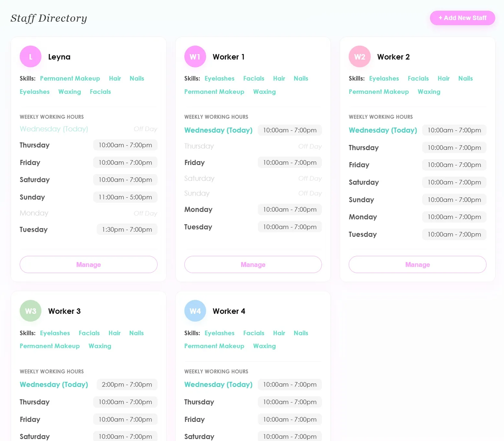Click Worker 1's Sunday Off Day label
Image resolution: width=504 pixels, height=441 pixels.
[x=310, y=193]
